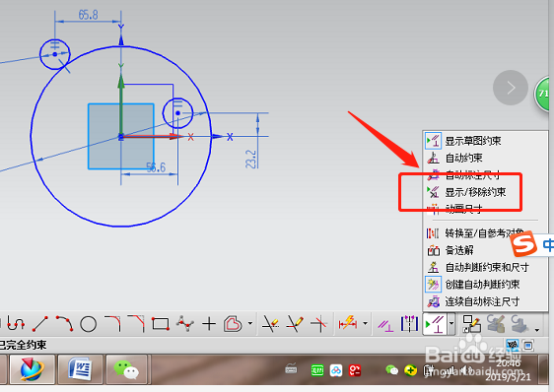Image resolution: width=554 pixels, height=392 pixels.
Task: Click the constraint circle marker near rectangle
Action: [x=177, y=113]
